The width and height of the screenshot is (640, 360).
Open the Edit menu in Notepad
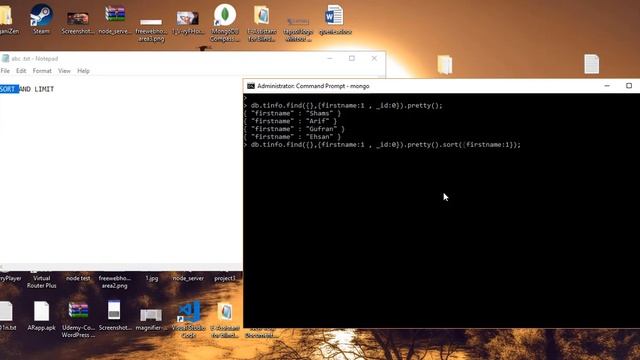point(21,71)
